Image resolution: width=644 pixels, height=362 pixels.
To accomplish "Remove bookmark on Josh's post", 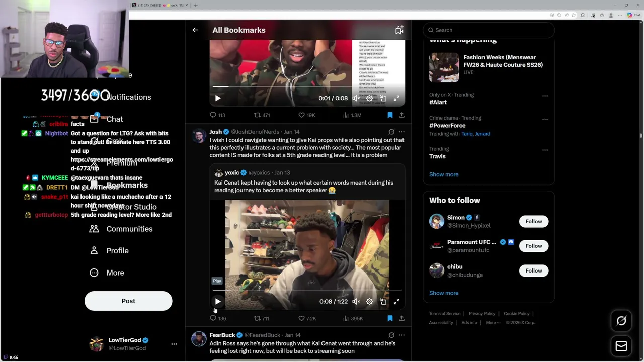I will 390,318.
